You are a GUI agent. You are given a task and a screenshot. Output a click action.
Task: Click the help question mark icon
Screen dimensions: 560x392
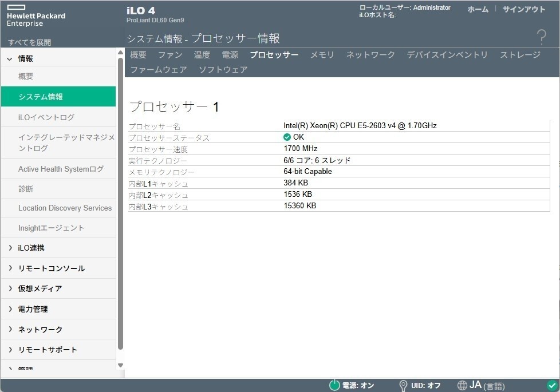[x=541, y=38]
